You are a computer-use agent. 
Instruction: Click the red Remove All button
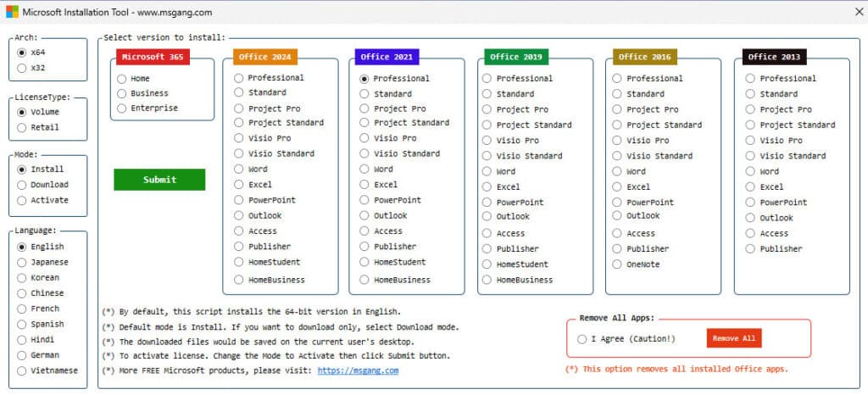click(x=734, y=339)
